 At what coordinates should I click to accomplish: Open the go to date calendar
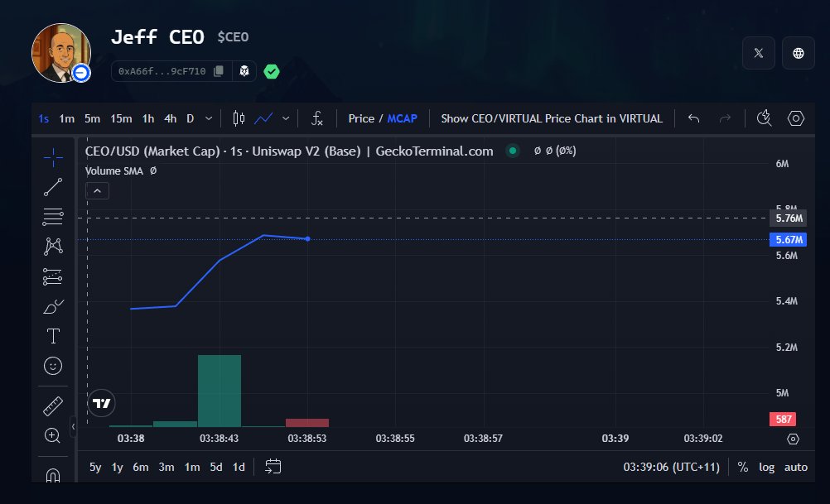coord(273,467)
